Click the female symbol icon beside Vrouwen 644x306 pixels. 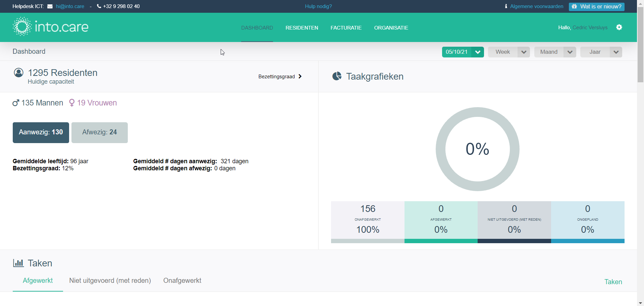pos(71,103)
